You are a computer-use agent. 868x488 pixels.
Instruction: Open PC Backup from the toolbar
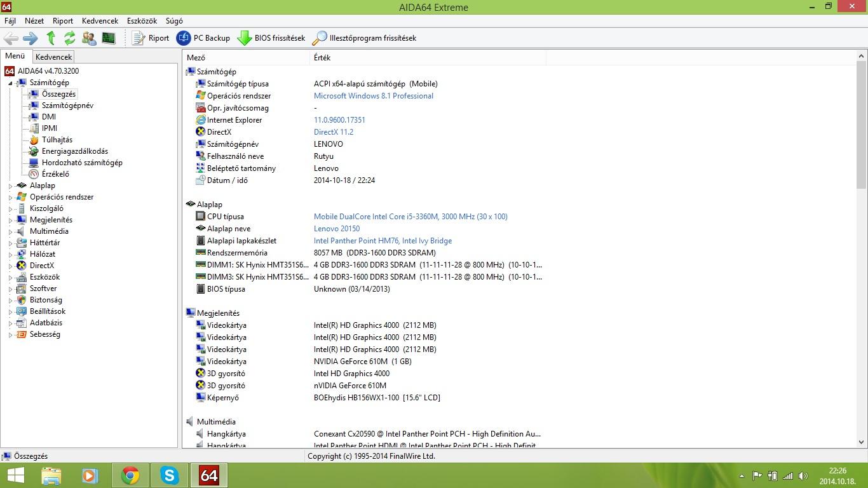(x=203, y=38)
